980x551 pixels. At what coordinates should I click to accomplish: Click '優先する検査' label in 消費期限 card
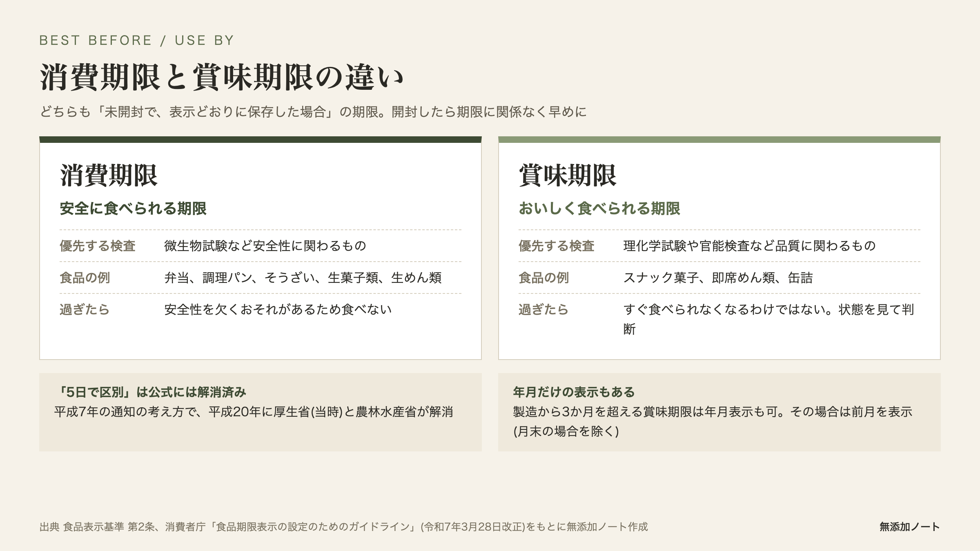click(98, 246)
